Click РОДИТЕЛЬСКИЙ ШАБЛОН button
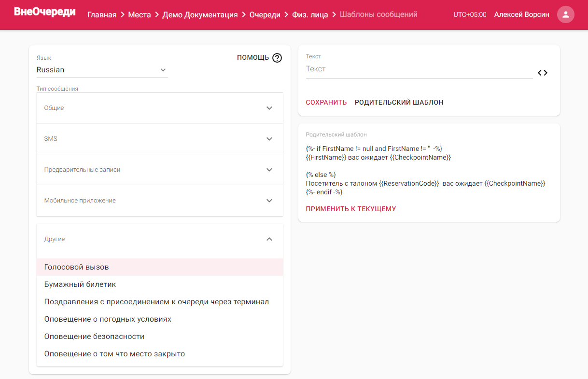588x379 pixels. (x=399, y=102)
